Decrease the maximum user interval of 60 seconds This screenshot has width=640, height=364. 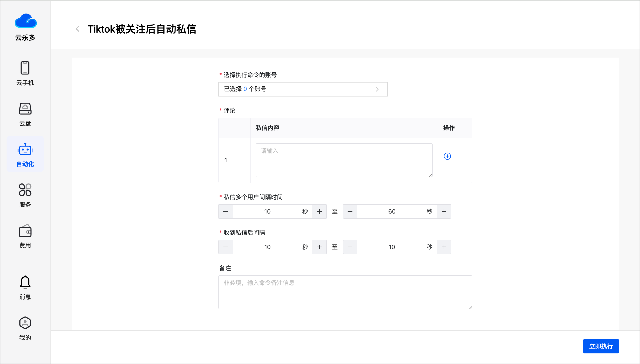350,211
